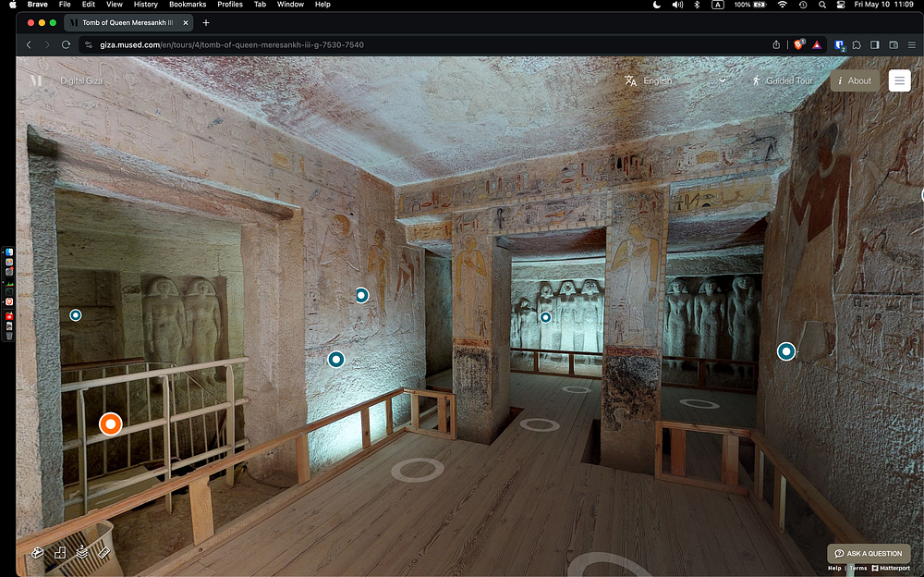Open site settings icon in address bar

(89, 44)
